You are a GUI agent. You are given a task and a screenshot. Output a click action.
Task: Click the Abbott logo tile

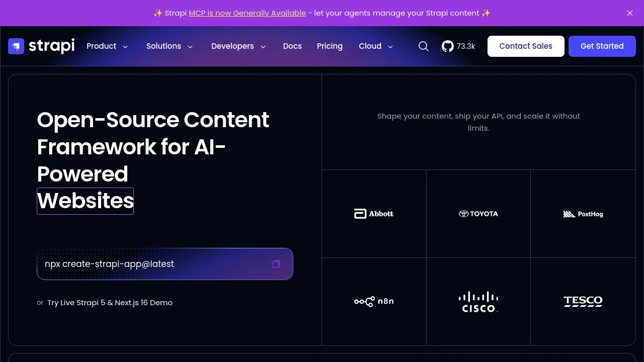pos(374,214)
